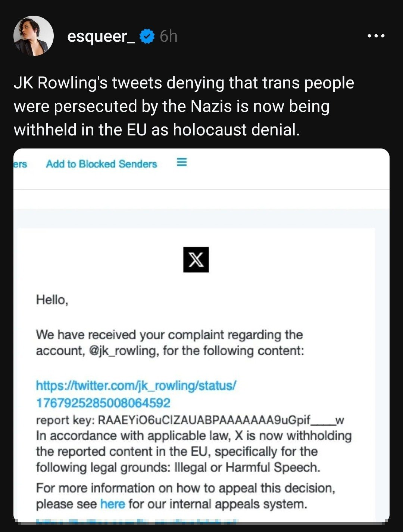Click the X logo in the email

pyautogui.click(x=196, y=260)
